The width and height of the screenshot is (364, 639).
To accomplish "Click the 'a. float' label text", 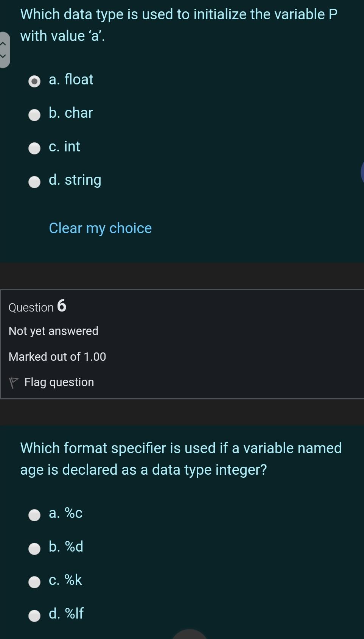I will 71,79.
